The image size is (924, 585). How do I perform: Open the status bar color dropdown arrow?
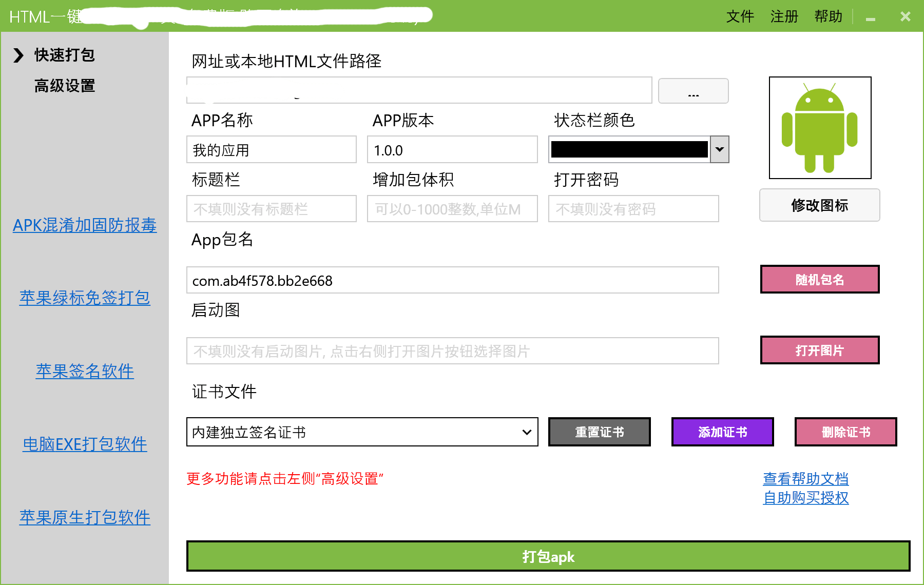[720, 149]
